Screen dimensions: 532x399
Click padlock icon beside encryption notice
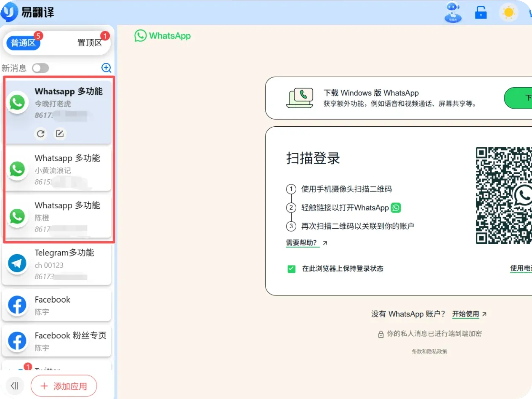[x=380, y=334]
